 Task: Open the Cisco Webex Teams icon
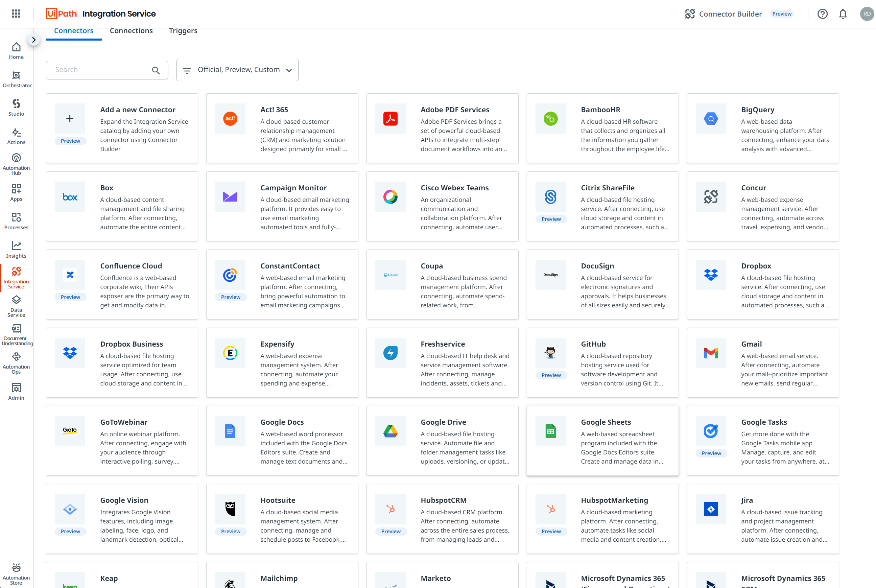[390, 197]
